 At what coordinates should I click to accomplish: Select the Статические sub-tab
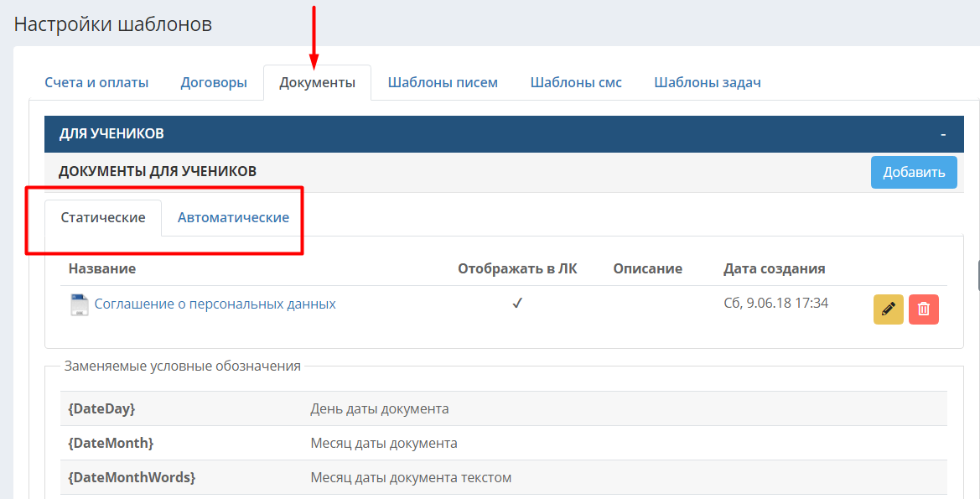click(103, 217)
